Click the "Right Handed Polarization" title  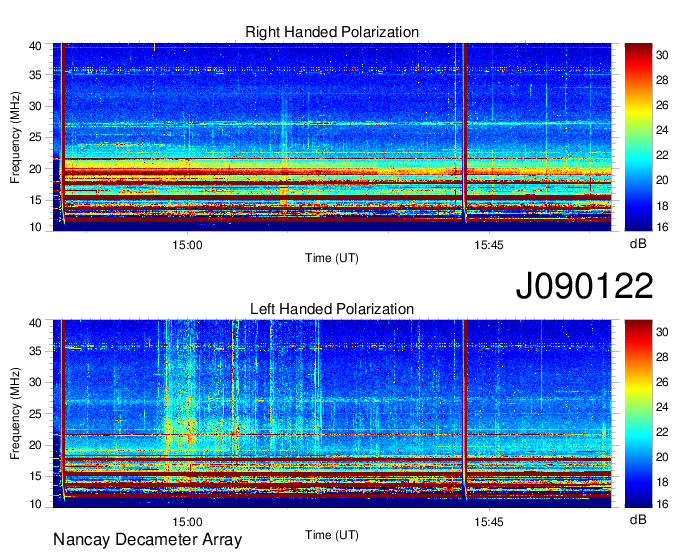[x=332, y=32]
